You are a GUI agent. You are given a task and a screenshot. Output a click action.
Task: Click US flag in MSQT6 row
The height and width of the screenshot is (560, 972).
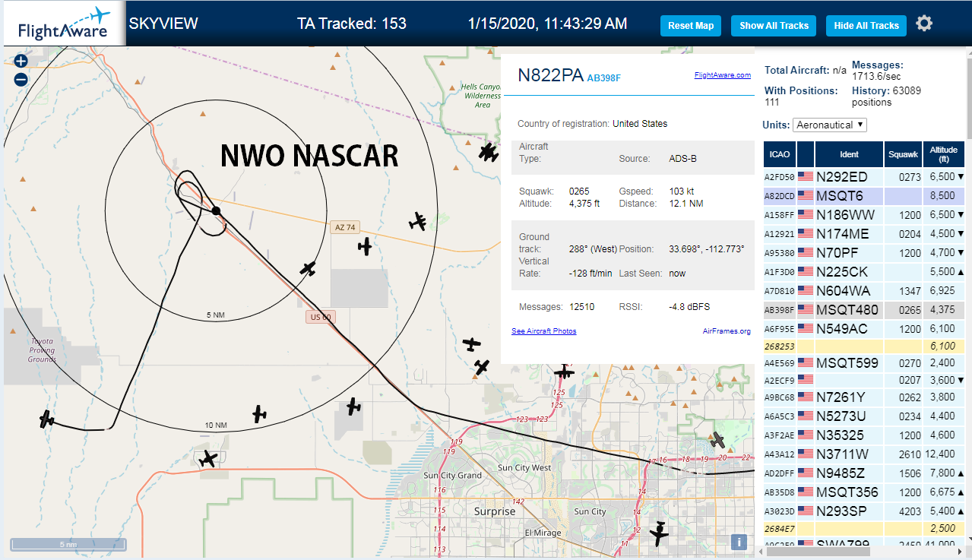tap(806, 196)
